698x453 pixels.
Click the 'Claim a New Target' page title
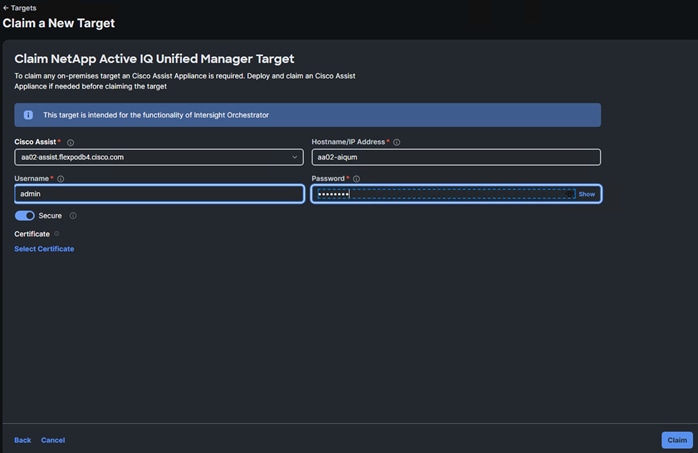[59, 23]
